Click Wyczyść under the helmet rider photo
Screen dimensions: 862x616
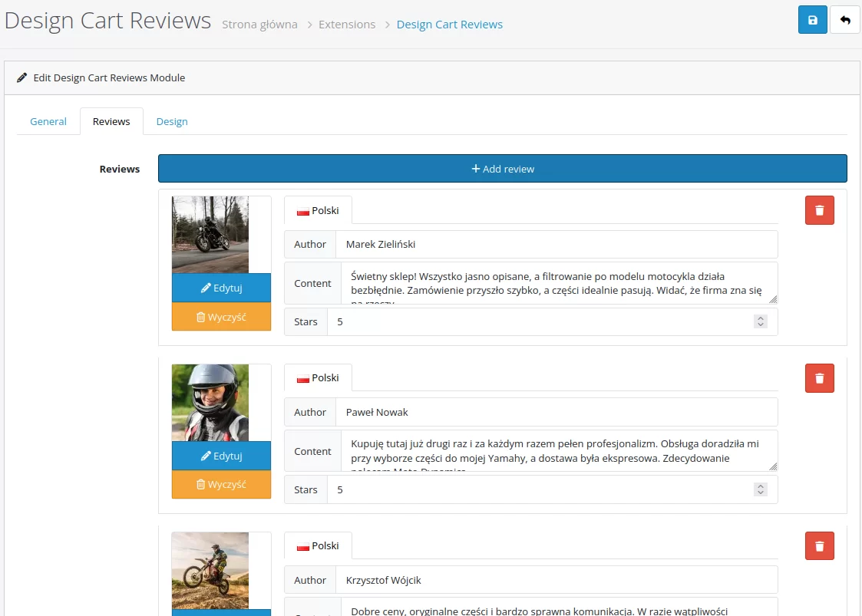click(221, 485)
